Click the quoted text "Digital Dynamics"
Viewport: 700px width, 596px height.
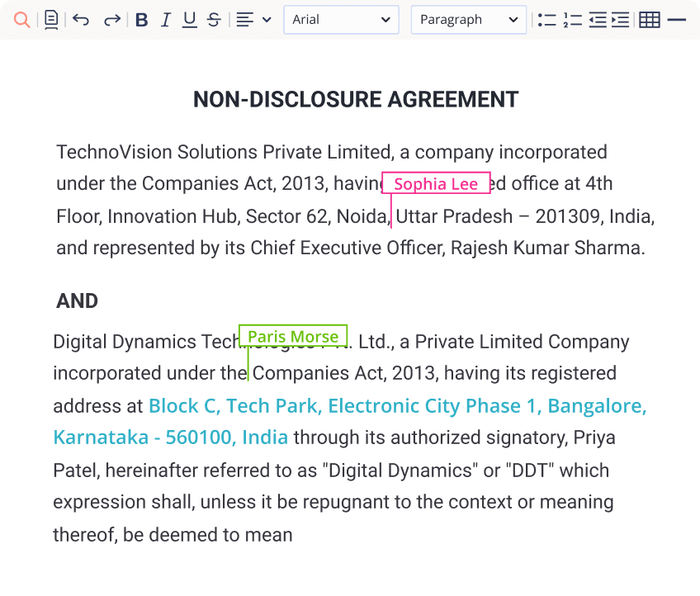pos(400,471)
